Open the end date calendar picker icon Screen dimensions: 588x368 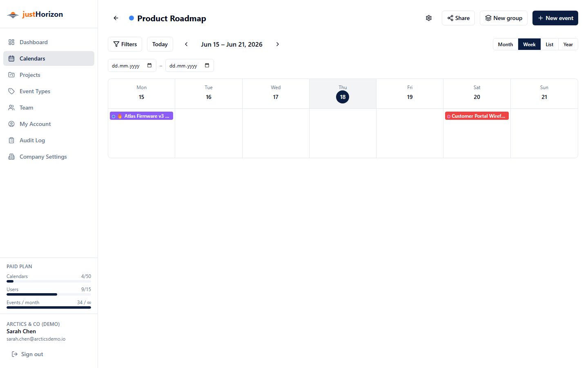point(207,65)
